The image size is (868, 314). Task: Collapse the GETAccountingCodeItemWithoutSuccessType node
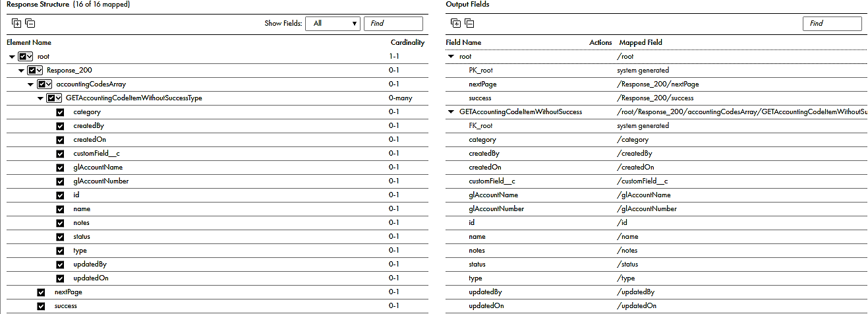[40, 98]
